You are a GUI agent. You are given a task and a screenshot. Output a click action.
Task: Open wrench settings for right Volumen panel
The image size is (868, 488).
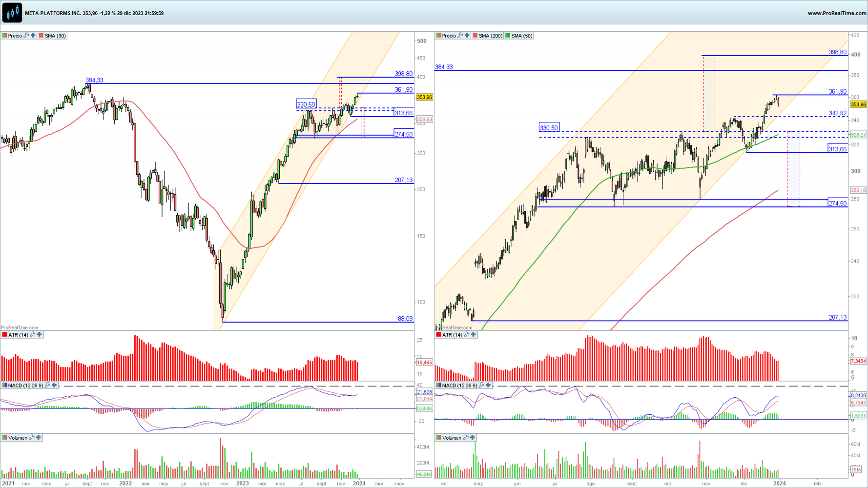click(x=466, y=438)
